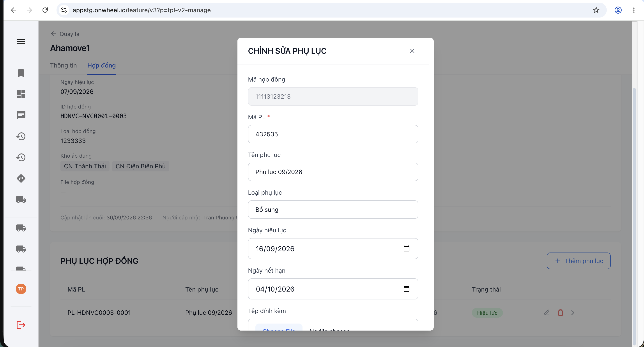Click the address bar URL
This screenshot has height=347, width=644.
tap(142, 10)
